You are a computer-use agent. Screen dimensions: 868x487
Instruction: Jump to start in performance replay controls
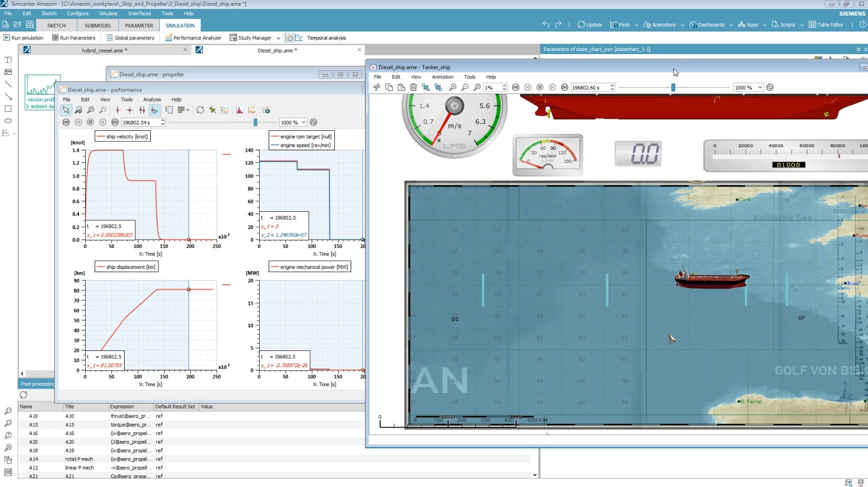point(66,122)
